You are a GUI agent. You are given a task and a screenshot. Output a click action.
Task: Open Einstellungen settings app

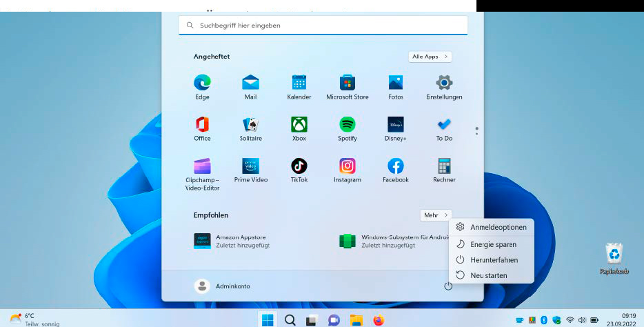pos(444,83)
